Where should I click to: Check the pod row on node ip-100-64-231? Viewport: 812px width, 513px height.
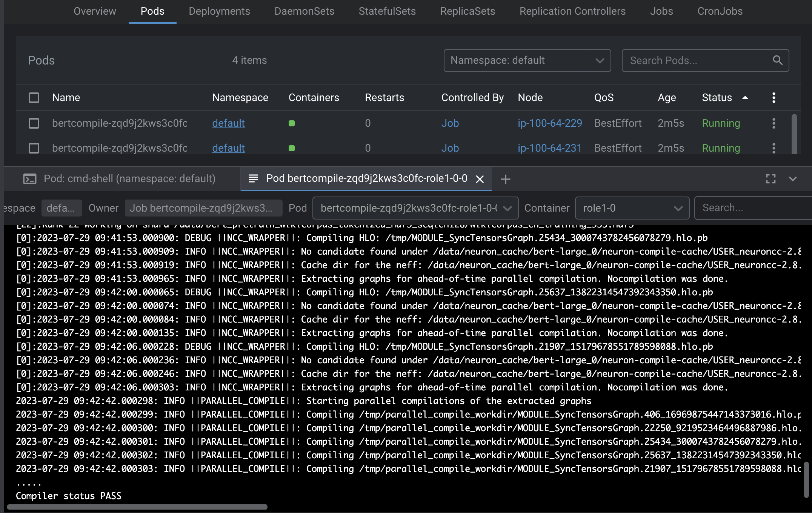tap(34, 148)
